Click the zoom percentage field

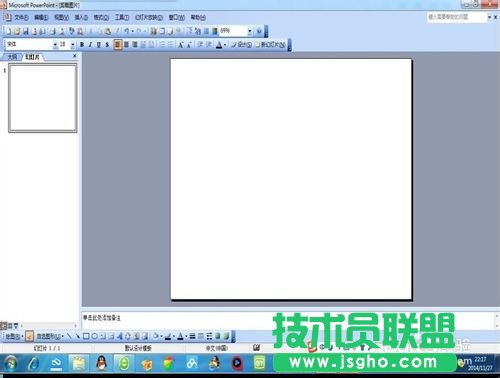point(233,31)
